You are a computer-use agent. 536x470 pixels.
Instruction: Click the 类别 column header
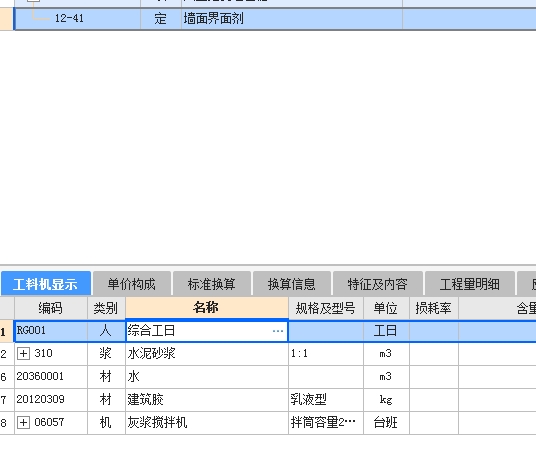[x=106, y=308]
